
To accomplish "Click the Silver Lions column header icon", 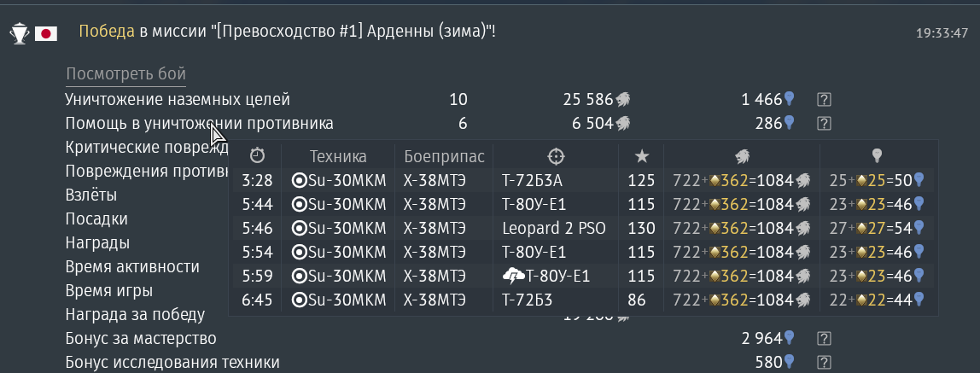I will (x=742, y=156).
